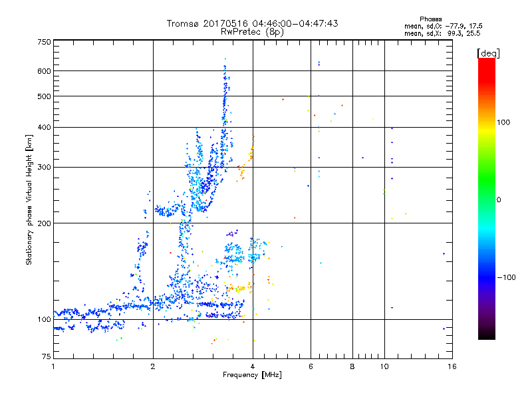Click the x-axis '10' tick label
The height and width of the screenshot is (399, 532).
click(x=384, y=366)
